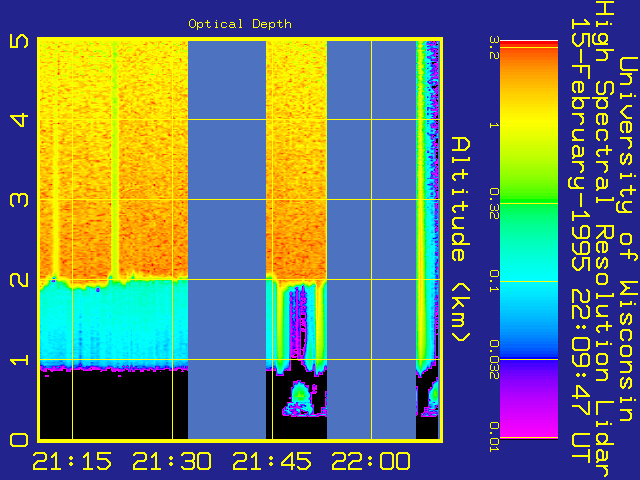
Task: Click the colorbar label 0.32
Action: [x=494, y=204]
